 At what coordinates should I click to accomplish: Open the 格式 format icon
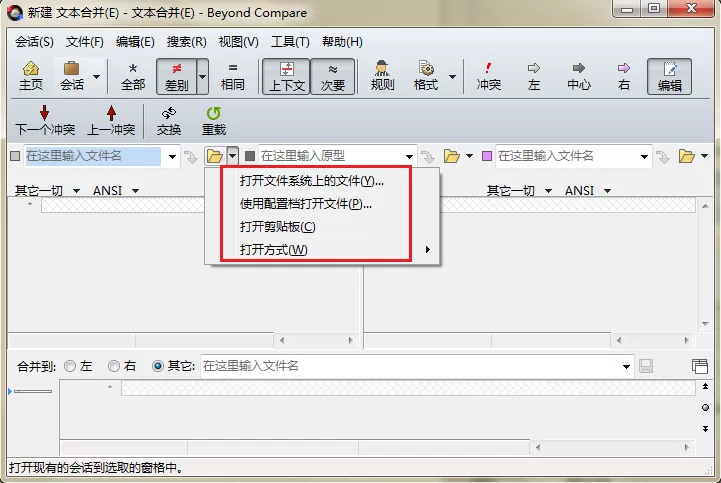coord(426,76)
